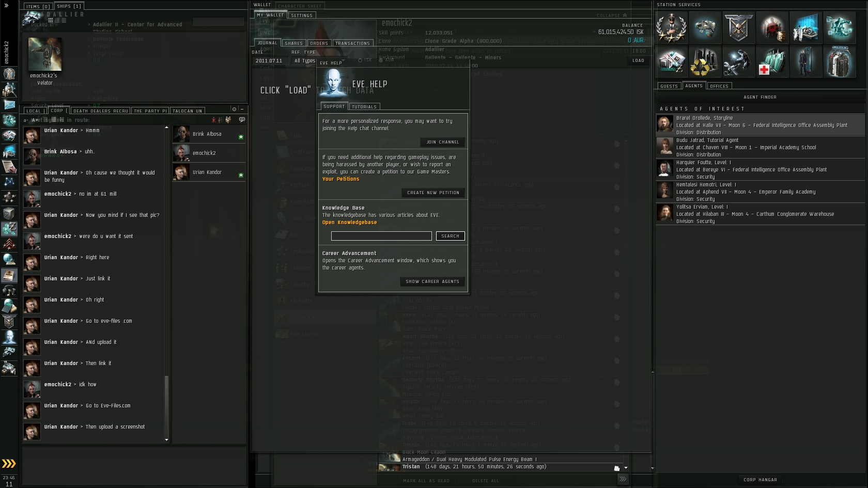The width and height of the screenshot is (868, 488).
Task: Open the documents insurance station service
Action: coord(671,61)
